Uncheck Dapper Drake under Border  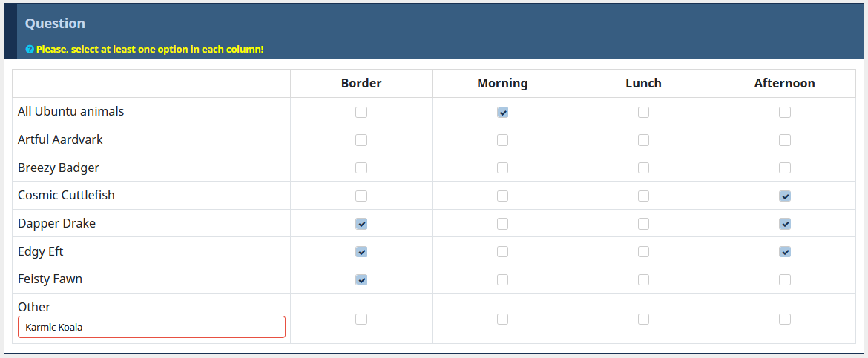[361, 224]
